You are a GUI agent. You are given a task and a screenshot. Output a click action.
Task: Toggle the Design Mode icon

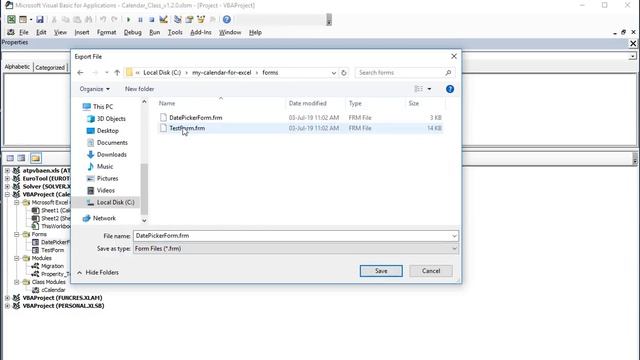coord(163,19)
